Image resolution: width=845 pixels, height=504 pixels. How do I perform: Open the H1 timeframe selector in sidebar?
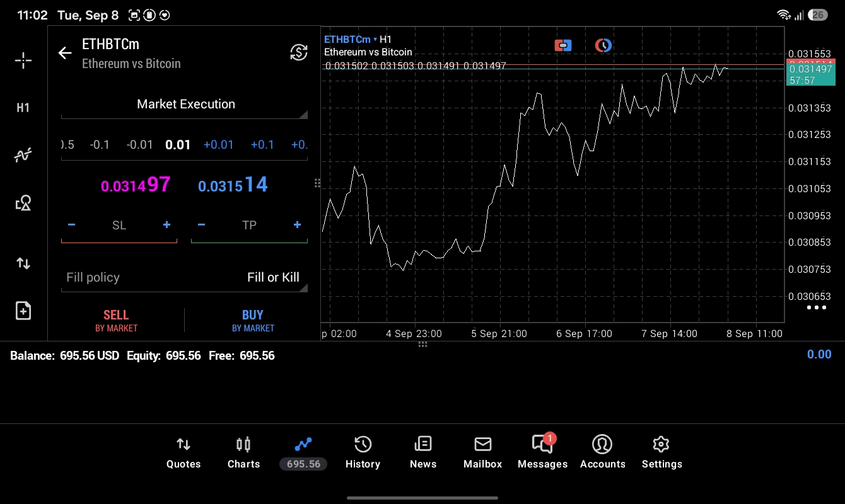tap(23, 108)
